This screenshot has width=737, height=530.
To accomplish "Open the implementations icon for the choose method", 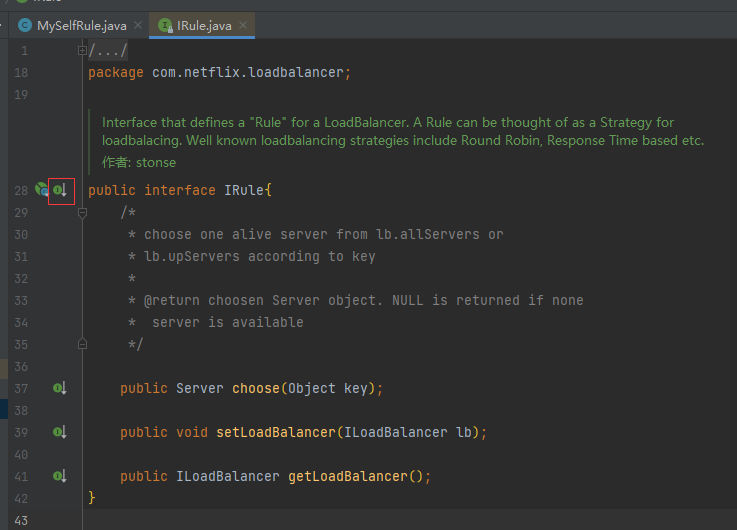I will 60,388.
